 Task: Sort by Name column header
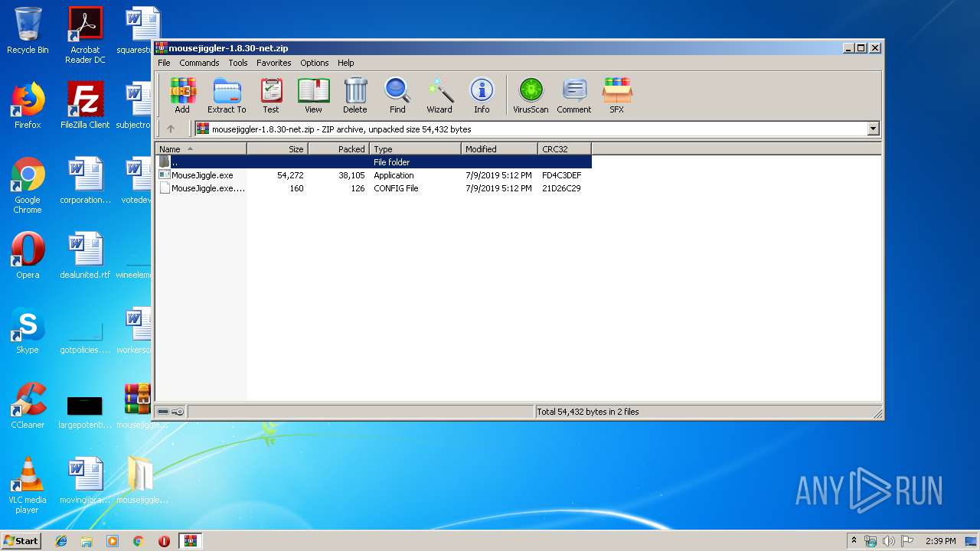point(201,149)
